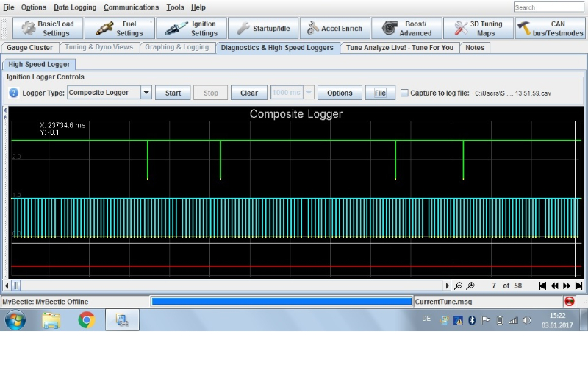
Task: Open the 1000 ms interval dropdown
Action: click(309, 93)
